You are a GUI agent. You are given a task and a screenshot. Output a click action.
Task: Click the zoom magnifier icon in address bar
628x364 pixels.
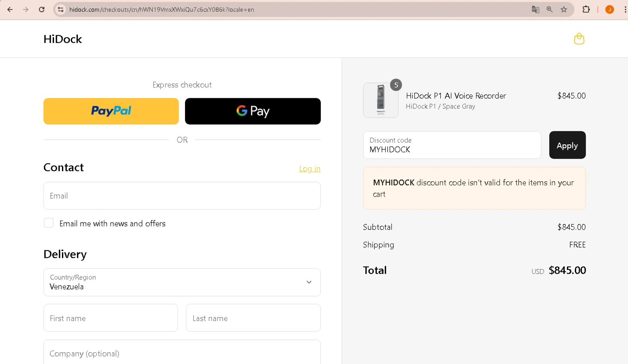pos(550,9)
